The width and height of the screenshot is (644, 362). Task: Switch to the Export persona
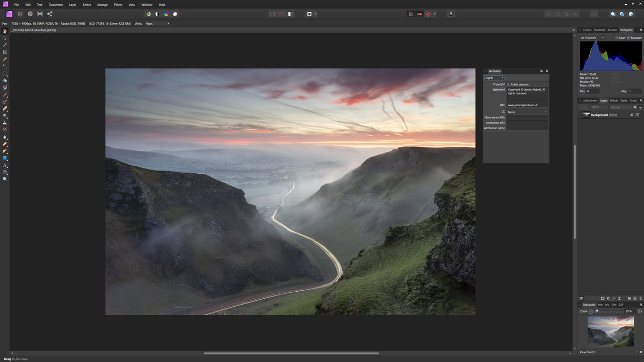[50, 14]
